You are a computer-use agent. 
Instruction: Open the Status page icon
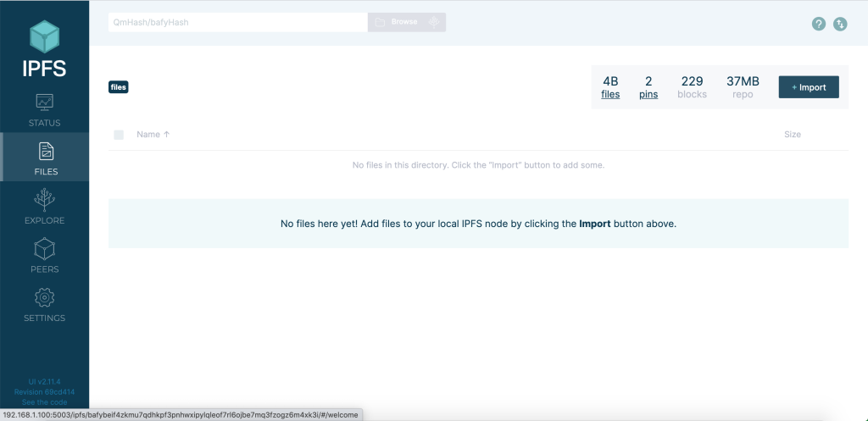(44, 102)
